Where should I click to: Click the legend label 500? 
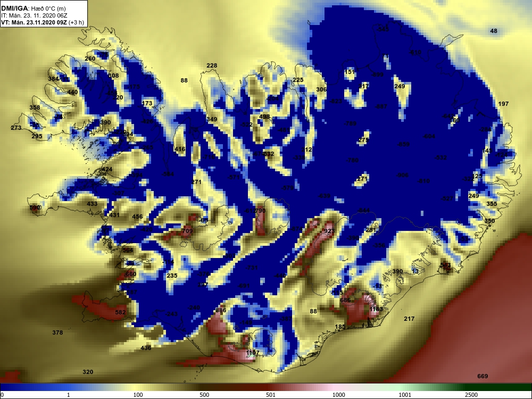[x=204, y=395]
